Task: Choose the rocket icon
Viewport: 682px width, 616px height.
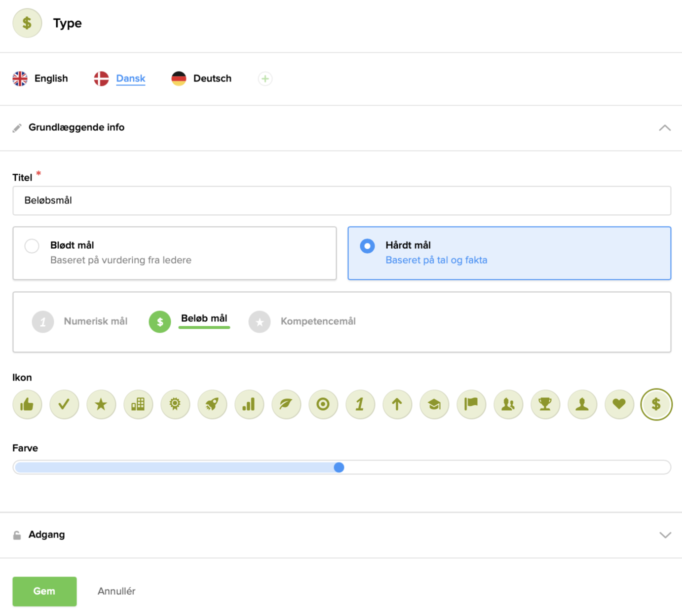Action: pos(212,405)
